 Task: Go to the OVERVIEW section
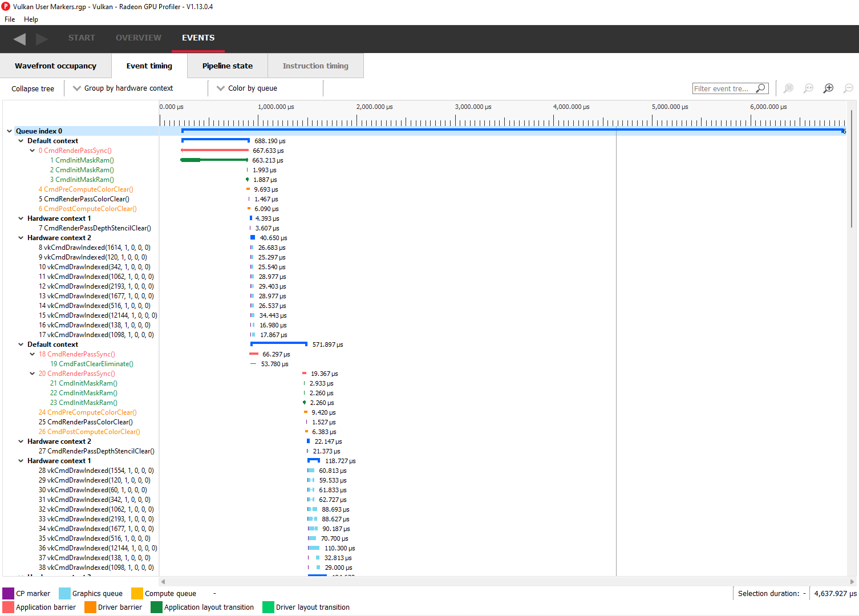tap(139, 38)
